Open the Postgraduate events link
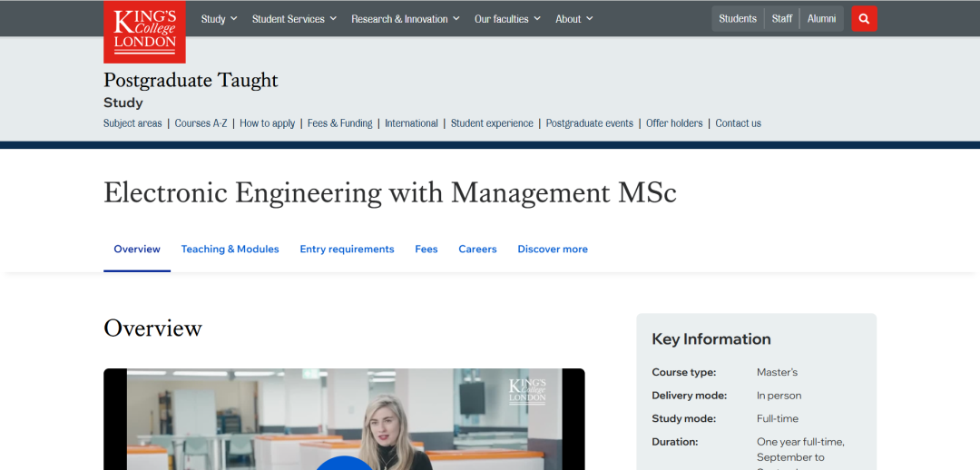980x470 pixels. click(590, 123)
